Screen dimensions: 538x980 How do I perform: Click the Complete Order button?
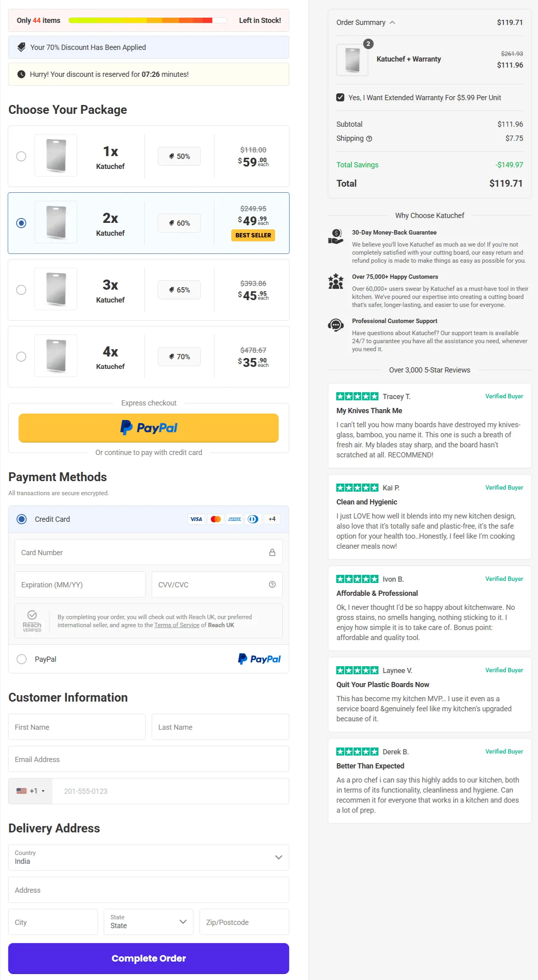pyautogui.click(x=148, y=958)
